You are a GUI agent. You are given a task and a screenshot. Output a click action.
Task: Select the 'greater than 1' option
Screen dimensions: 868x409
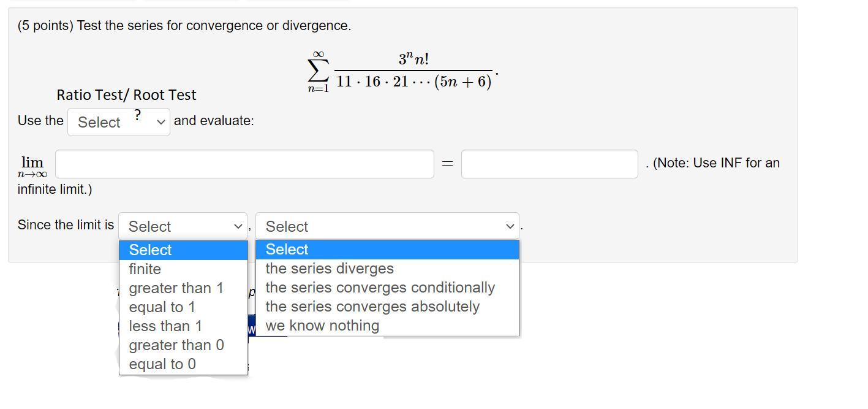pyautogui.click(x=176, y=288)
